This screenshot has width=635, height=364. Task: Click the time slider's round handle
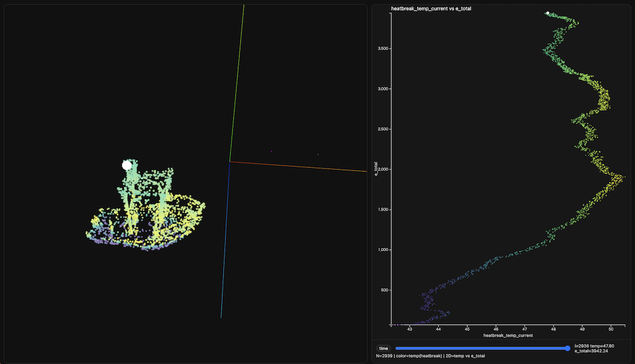pos(567,348)
